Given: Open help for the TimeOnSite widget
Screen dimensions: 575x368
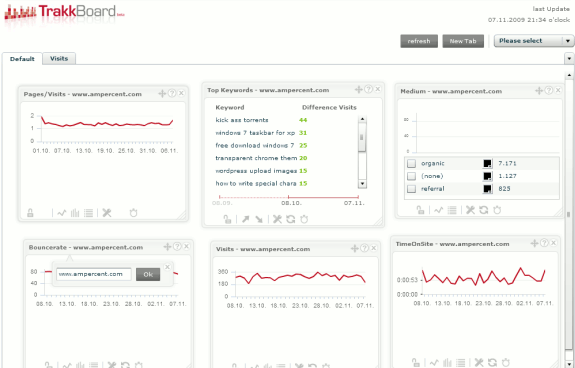Looking at the screenshot, I should click(x=544, y=243).
